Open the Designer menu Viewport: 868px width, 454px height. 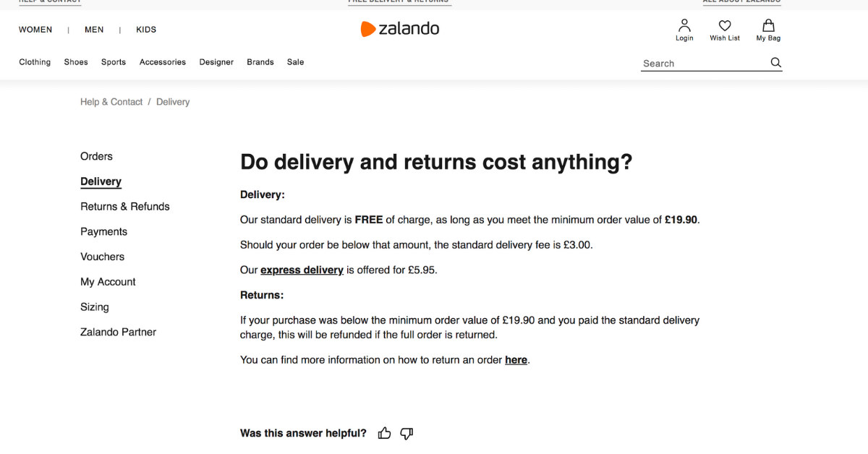[x=216, y=62]
